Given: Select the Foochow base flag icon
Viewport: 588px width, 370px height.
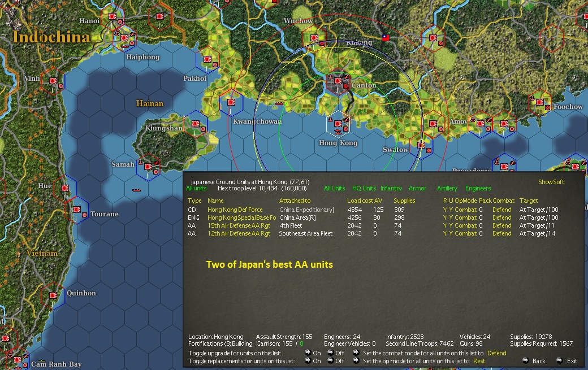Looking at the screenshot, I should 539,102.
